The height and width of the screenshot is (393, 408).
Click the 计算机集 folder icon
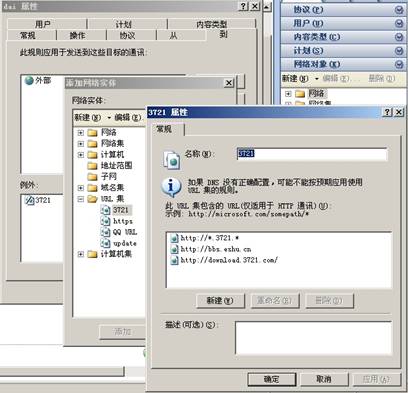[x=92, y=254]
